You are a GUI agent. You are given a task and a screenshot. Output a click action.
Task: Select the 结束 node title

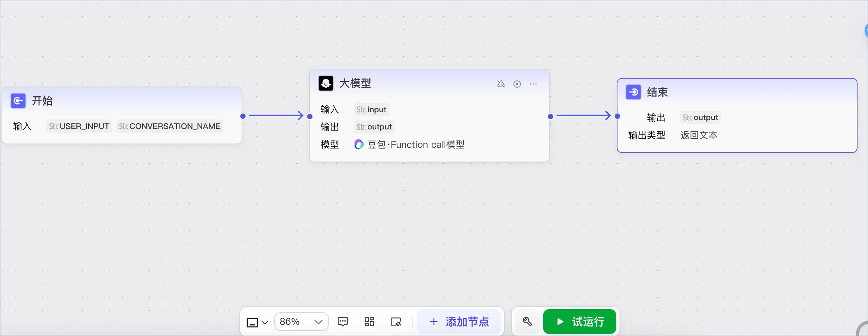(658, 92)
